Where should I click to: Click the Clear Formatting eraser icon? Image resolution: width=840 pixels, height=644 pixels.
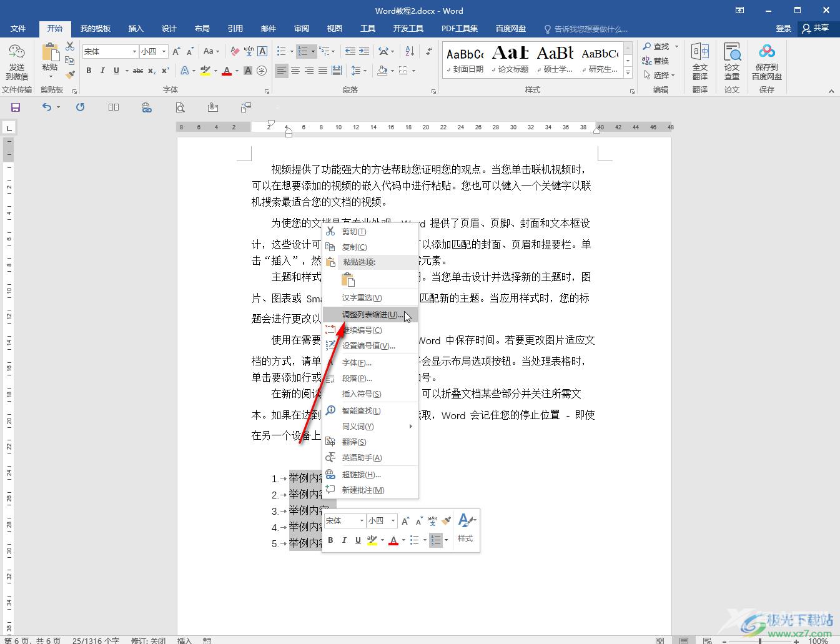pyautogui.click(x=235, y=51)
